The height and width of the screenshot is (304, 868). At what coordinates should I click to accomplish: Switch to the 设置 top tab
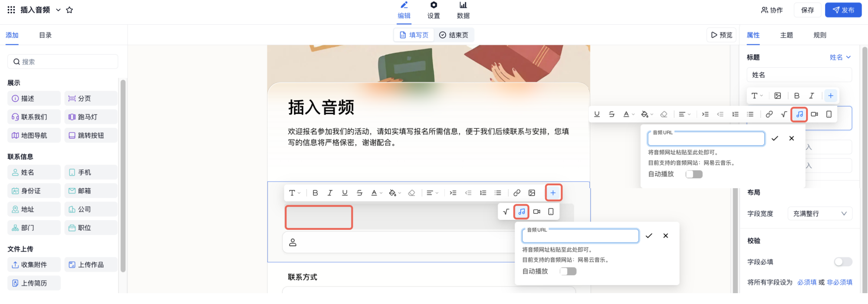coord(434,10)
